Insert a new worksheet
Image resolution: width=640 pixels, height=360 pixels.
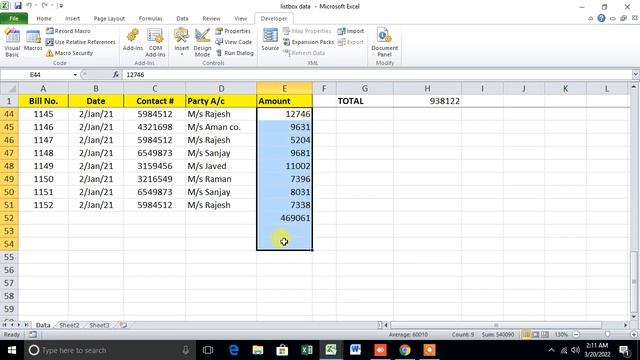tap(123, 325)
